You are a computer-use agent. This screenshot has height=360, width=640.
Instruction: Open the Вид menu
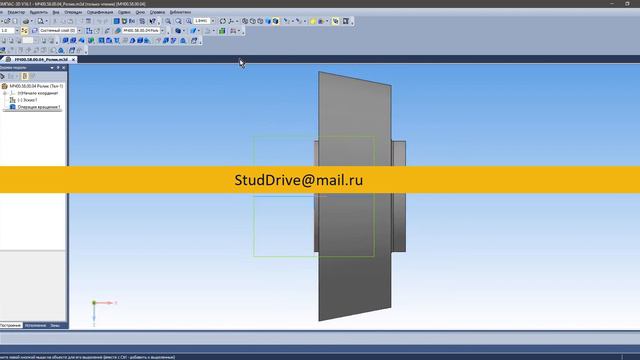[56, 12]
